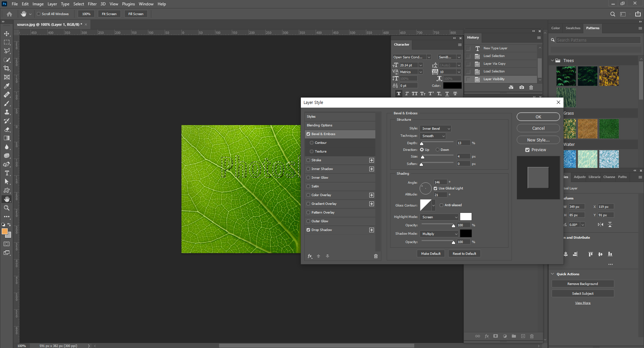Select the Zoom tool in toolbar

pos(7,208)
